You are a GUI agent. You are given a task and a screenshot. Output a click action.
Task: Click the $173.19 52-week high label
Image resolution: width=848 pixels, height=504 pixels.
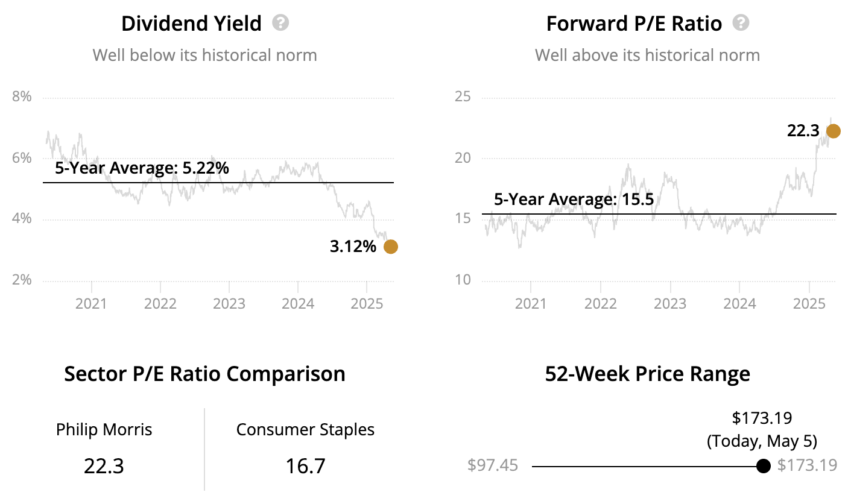(x=807, y=466)
